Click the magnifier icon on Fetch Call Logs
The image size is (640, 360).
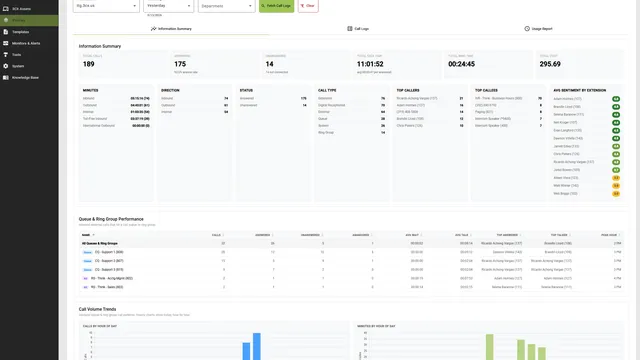[263, 6]
